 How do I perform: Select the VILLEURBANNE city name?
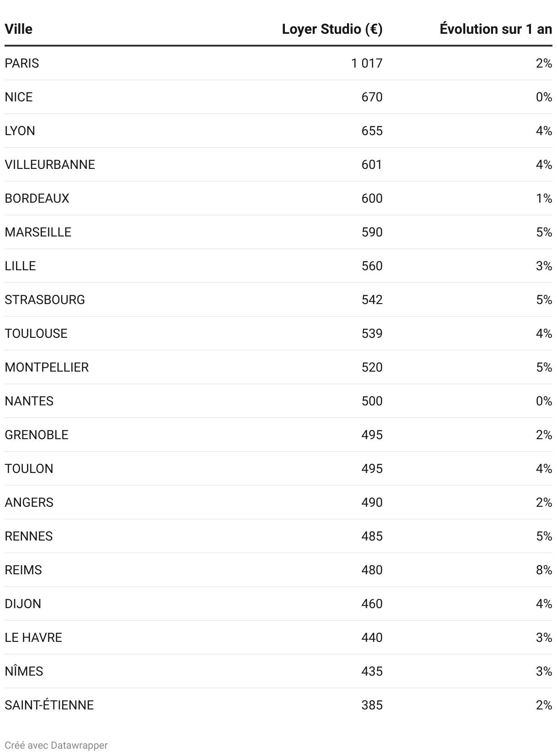(50, 164)
